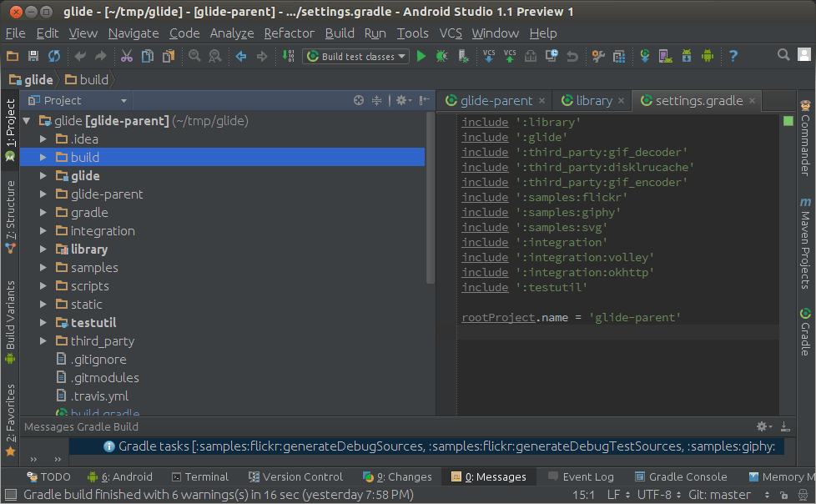Expand the samples folder in project tree
This screenshot has height=504, width=816.
[x=43, y=268]
